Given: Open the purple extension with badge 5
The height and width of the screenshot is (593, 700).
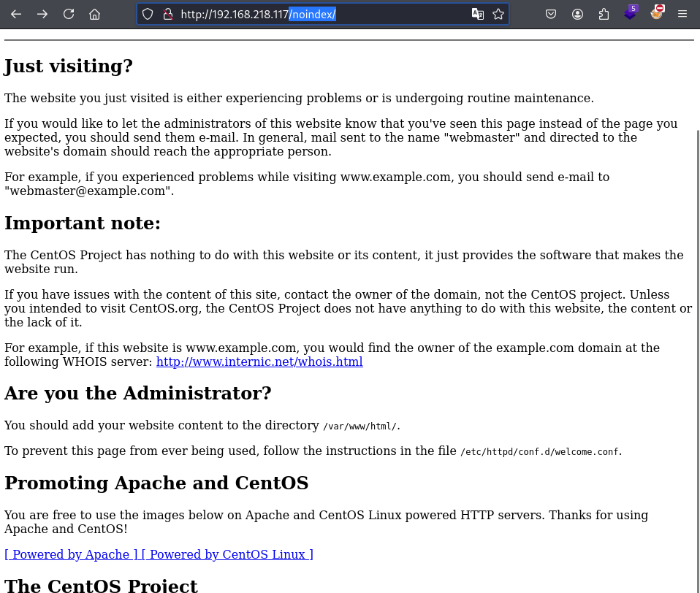Looking at the screenshot, I should click(631, 13).
